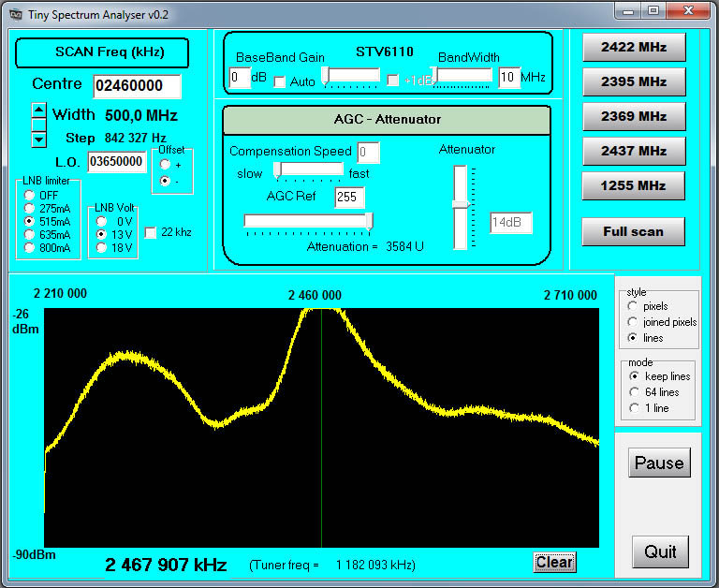The width and height of the screenshot is (719, 588).
Task: Set LNB limiter to 800mA
Action: coord(29,248)
